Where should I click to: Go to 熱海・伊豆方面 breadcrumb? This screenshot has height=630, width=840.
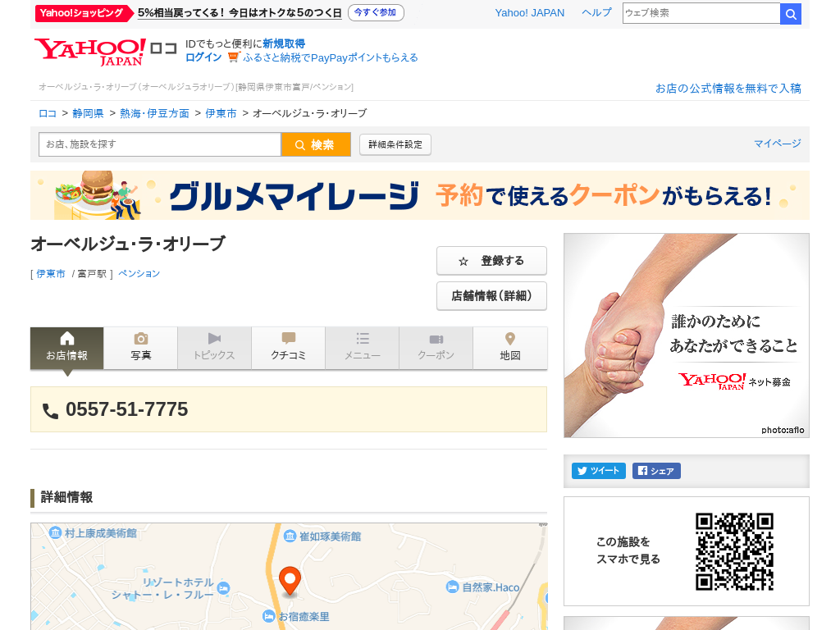pos(154,113)
